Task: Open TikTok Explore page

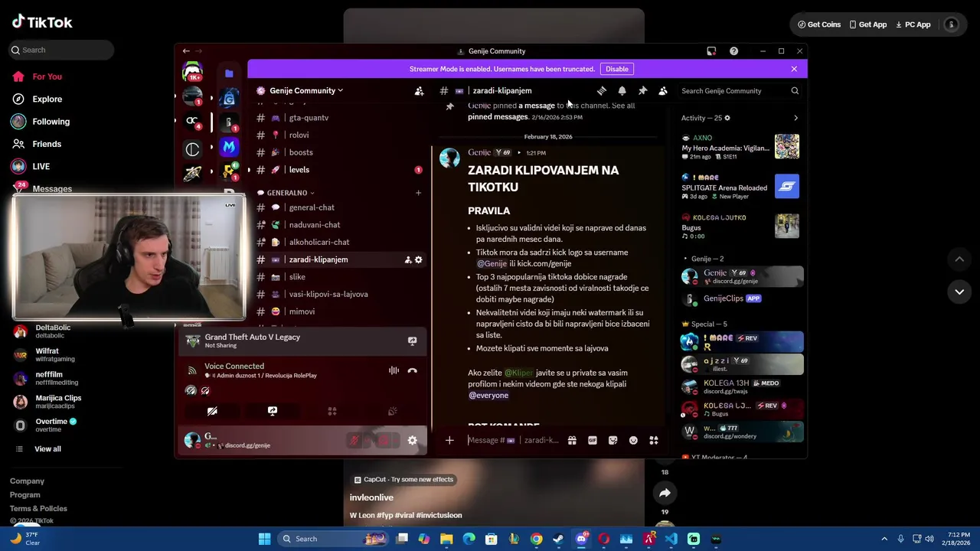Action: (47, 99)
